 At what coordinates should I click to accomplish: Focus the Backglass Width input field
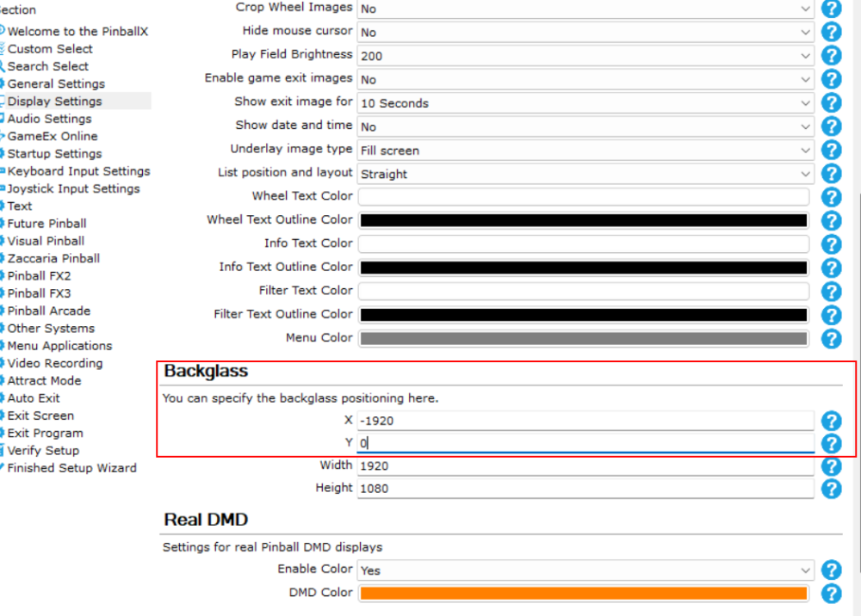point(585,465)
